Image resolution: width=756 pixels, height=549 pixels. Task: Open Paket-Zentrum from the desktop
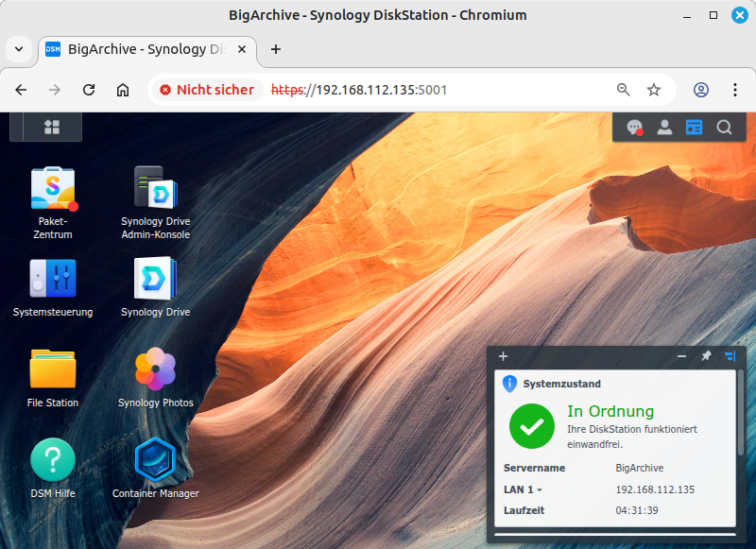(x=53, y=189)
